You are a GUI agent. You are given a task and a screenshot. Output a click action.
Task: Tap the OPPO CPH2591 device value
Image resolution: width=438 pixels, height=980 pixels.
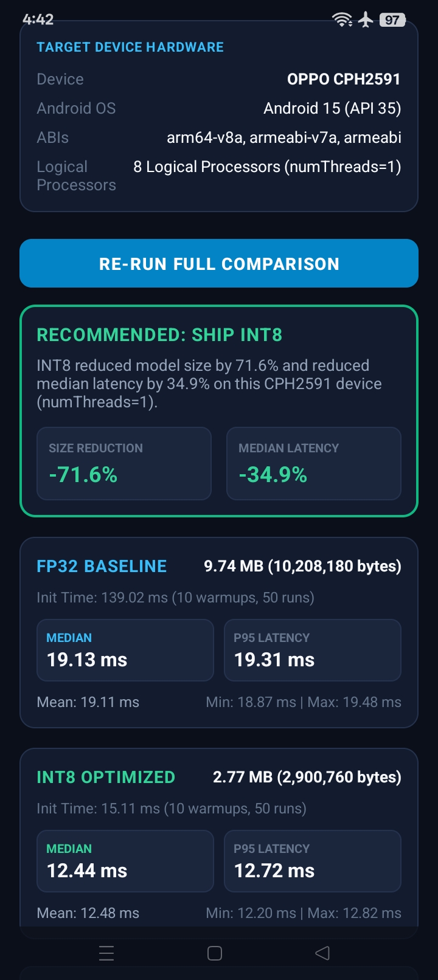pos(344,79)
